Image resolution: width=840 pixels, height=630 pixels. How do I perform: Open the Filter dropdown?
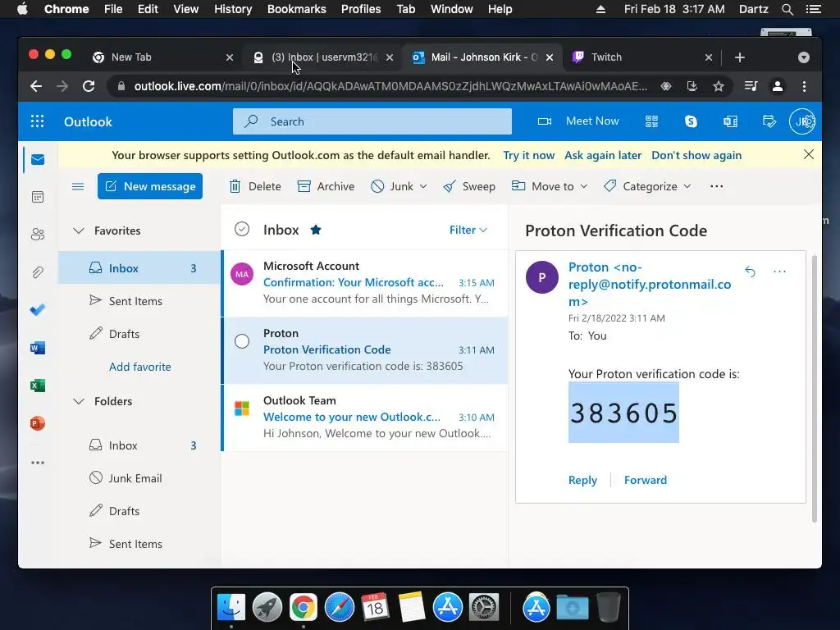click(x=468, y=230)
